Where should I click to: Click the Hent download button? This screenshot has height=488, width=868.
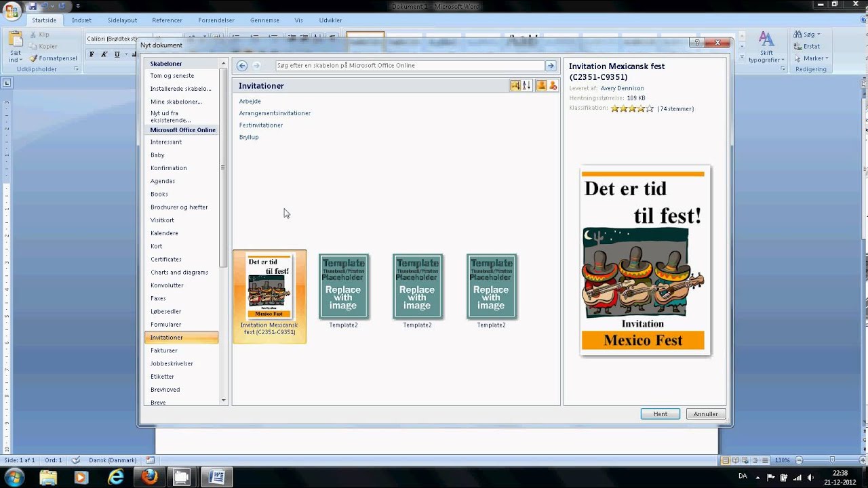pyautogui.click(x=660, y=414)
